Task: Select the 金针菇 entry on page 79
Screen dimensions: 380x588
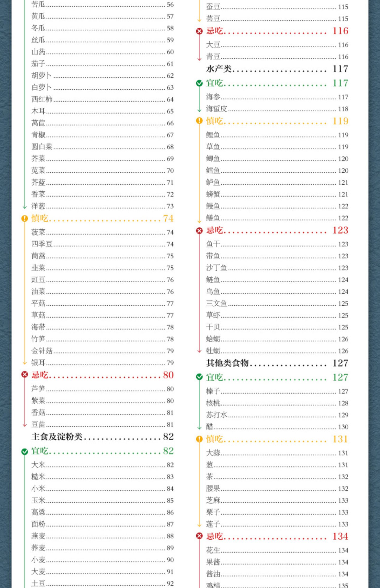Action: (x=102, y=351)
